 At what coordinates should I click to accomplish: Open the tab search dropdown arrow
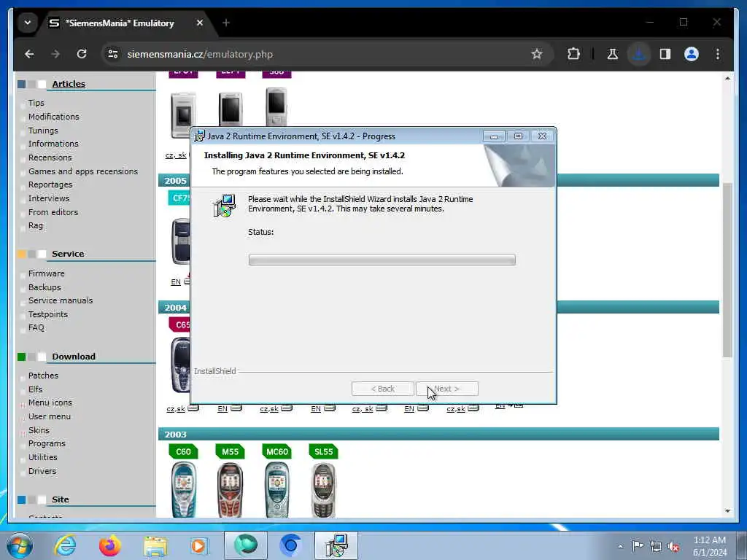click(28, 23)
